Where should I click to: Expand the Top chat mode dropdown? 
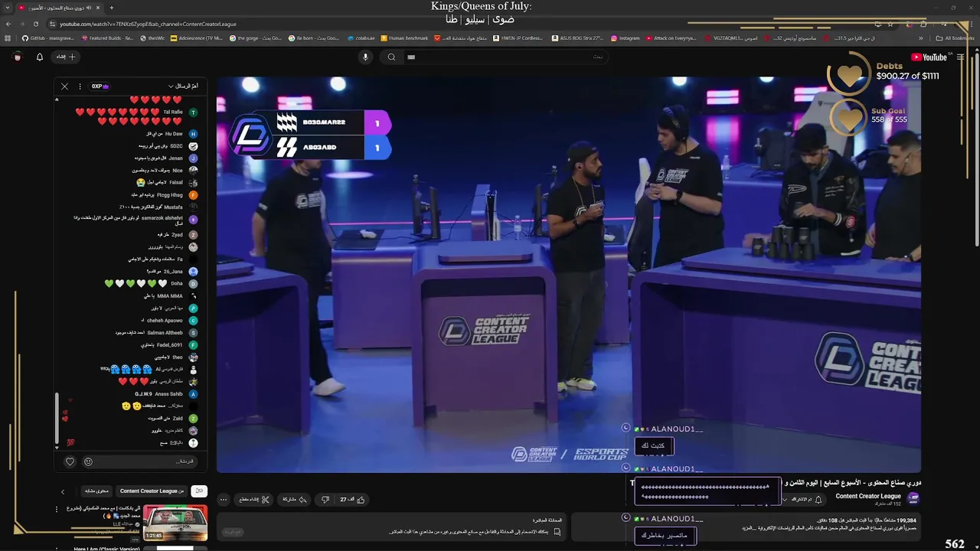pyautogui.click(x=184, y=86)
